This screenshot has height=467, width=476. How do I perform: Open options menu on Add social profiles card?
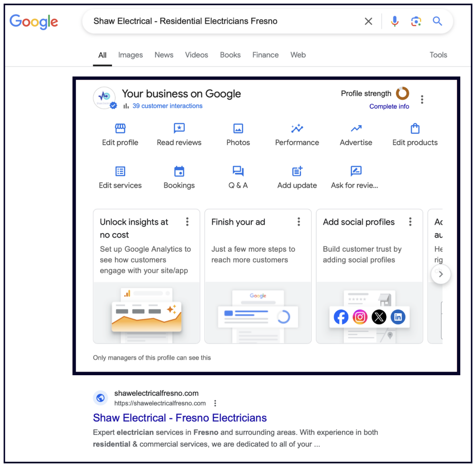(x=410, y=222)
